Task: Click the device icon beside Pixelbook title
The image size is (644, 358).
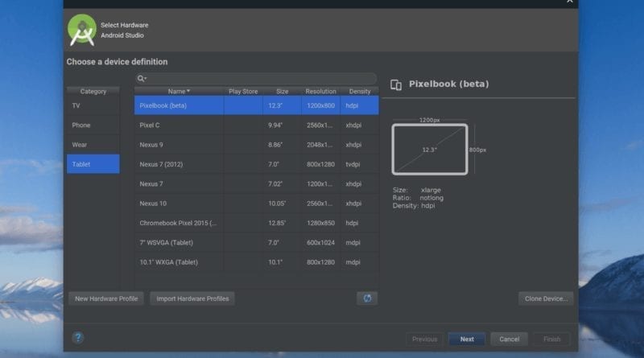Action: (x=396, y=84)
